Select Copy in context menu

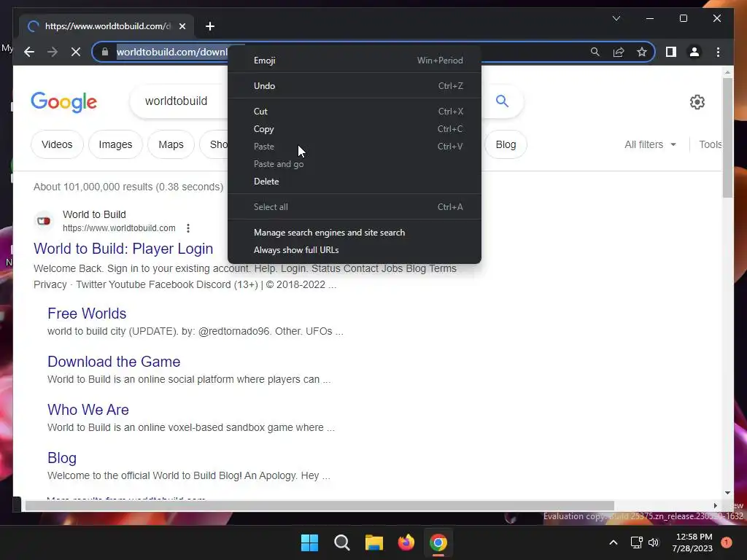click(355, 129)
